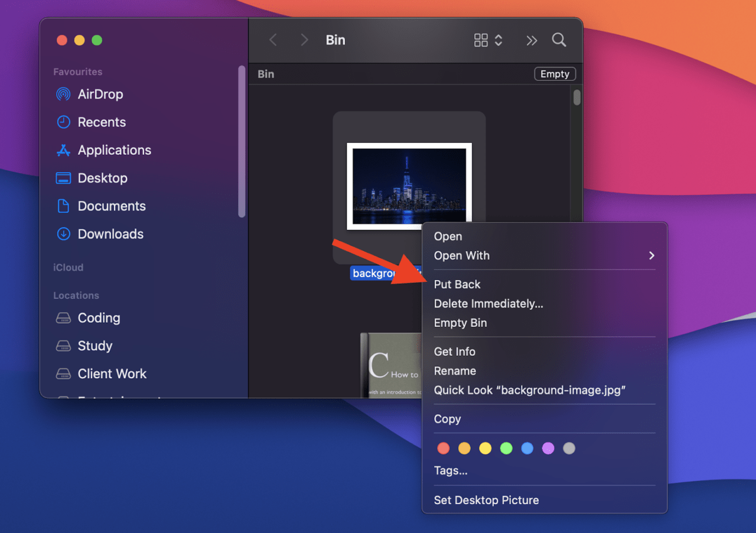The image size is (756, 533).
Task: Click the search magnifier icon
Action: pos(559,40)
